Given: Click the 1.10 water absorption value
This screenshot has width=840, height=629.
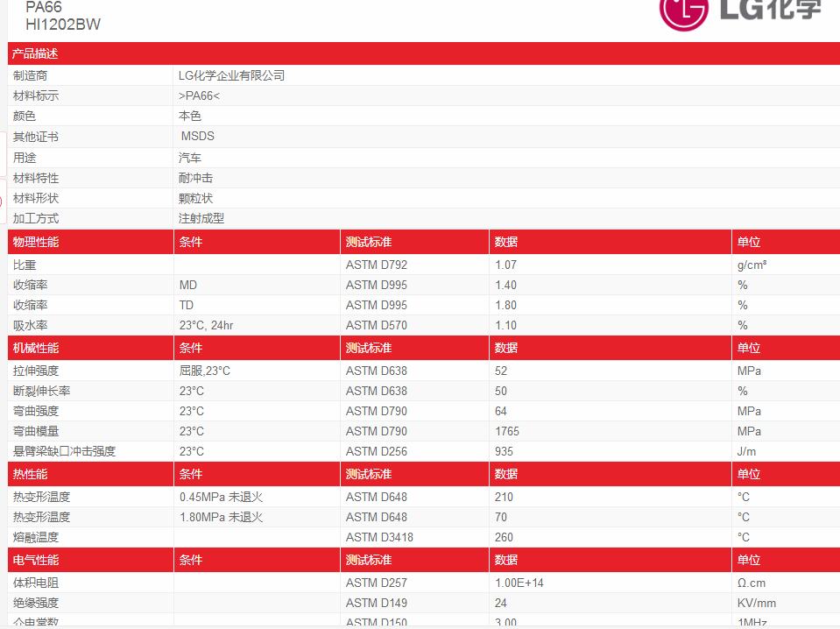Looking at the screenshot, I should tap(505, 325).
